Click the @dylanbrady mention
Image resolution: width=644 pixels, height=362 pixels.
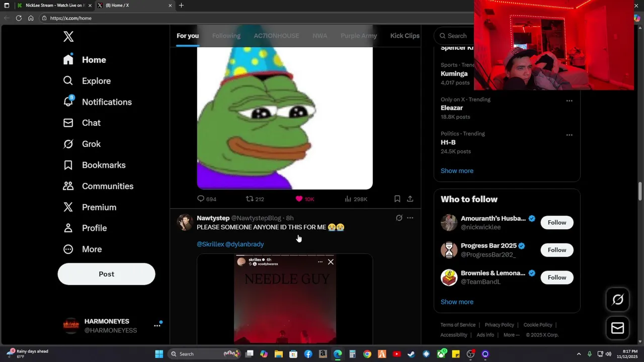point(245,244)
